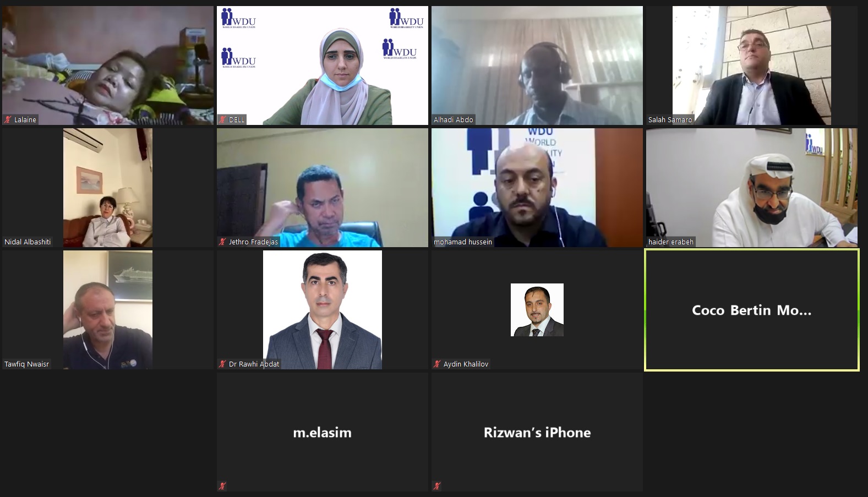
Task: Select the highlighted Coco Bertin Mo... tile
Action: tap(751, 310)
